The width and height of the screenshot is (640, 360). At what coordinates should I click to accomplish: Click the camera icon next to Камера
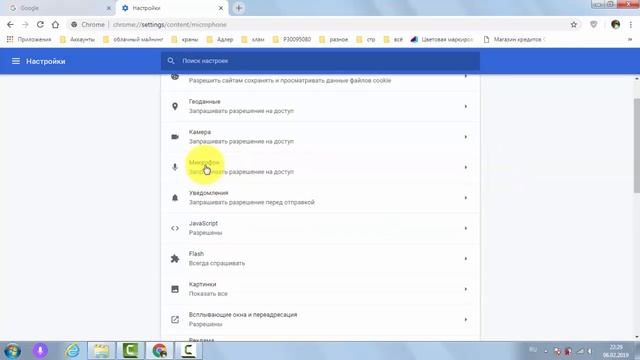(x=175, y=137)
